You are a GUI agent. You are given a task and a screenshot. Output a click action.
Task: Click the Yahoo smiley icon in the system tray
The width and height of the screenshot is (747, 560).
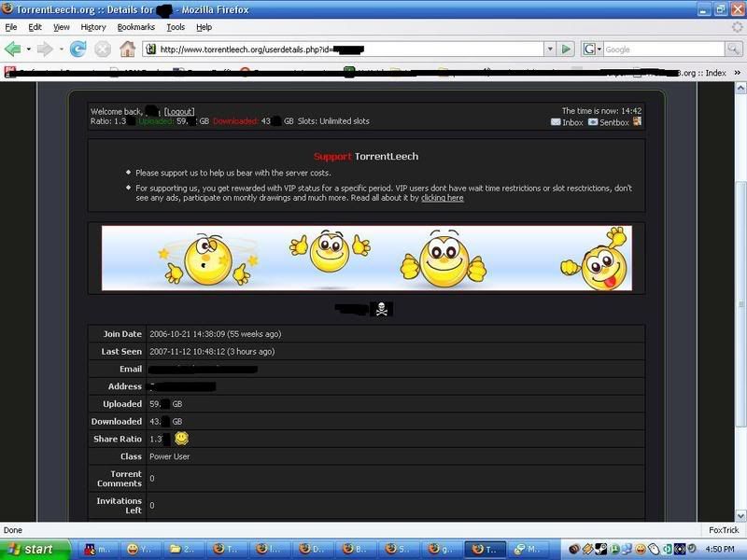641,549
